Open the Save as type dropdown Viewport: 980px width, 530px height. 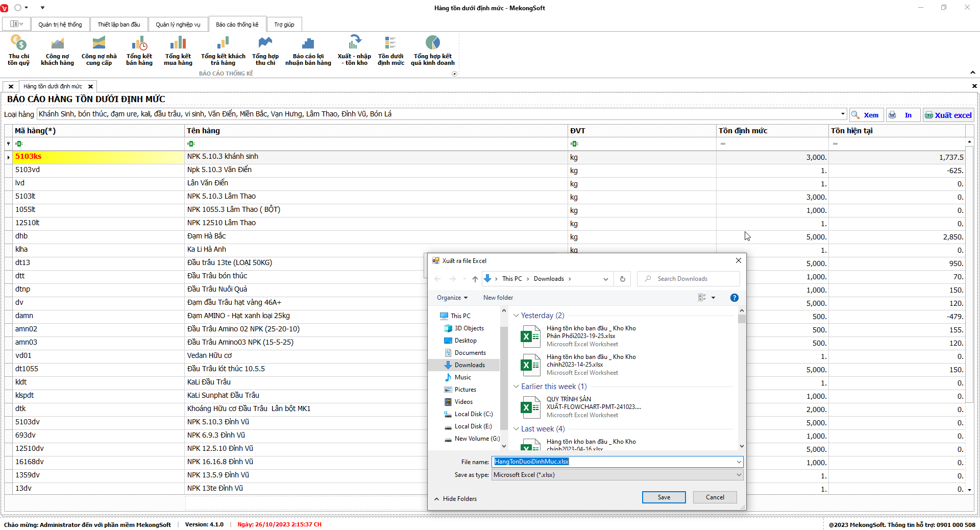point(738,475)
